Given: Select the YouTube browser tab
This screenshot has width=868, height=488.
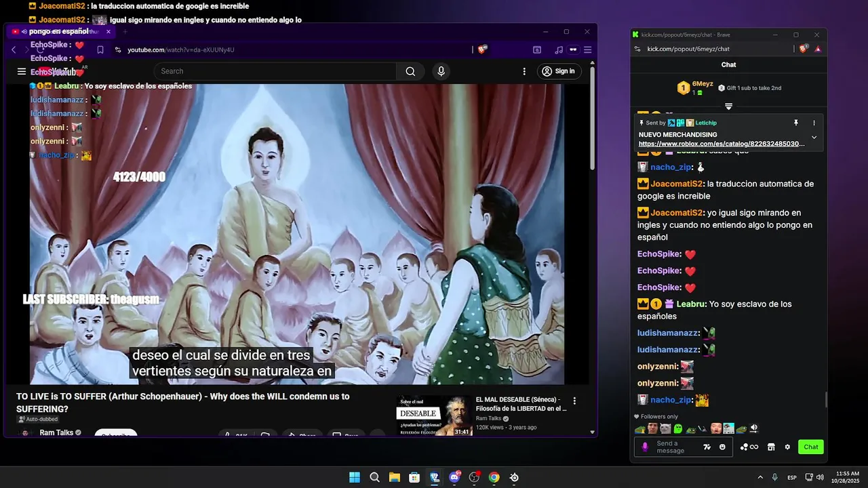Looking at the screenshot, I should pos(61,31).
